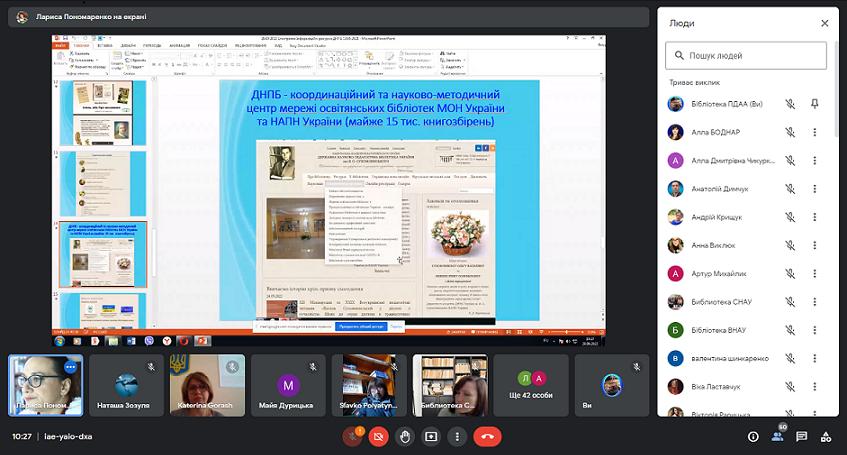Open actions menu for Андрій Крищук
Viewport: 847px width, 455px height.
click(x=815, y=217)
